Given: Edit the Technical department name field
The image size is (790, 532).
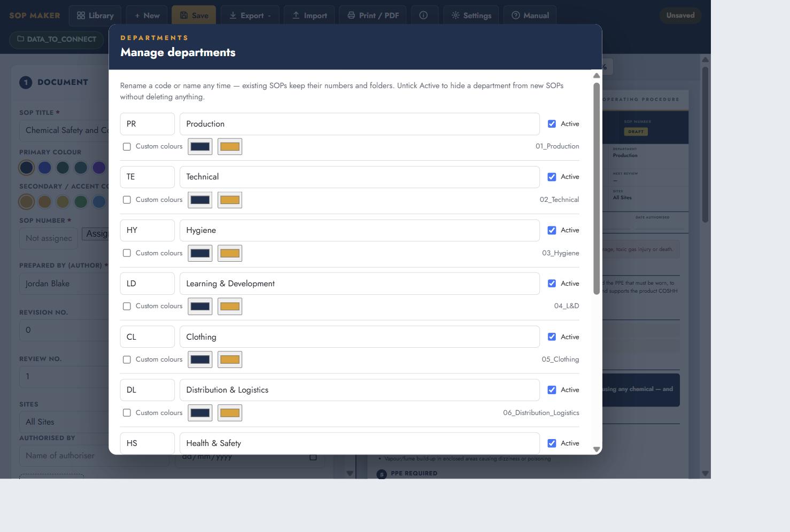Looking at the screenshot, I should coord(360,177).
